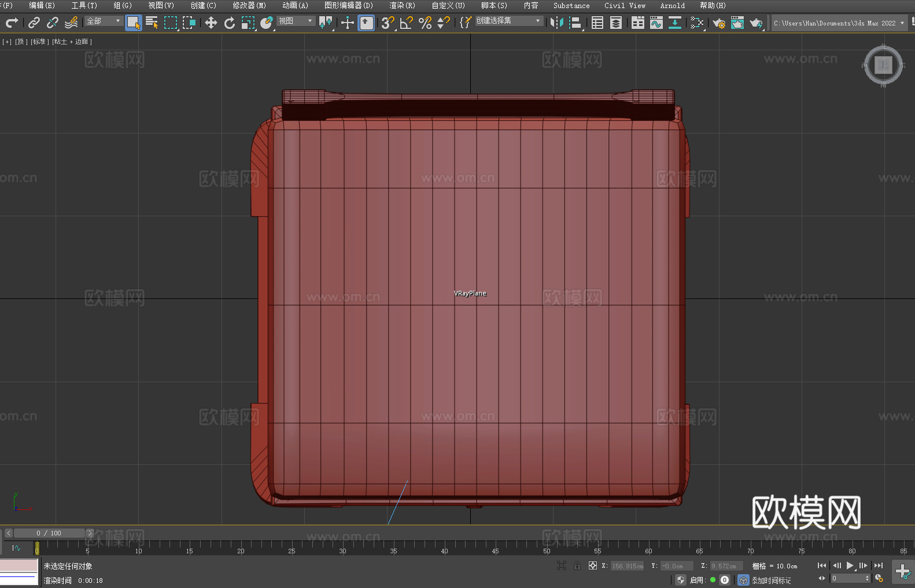Click time slider previous frame arrow

tap(9, 533)
